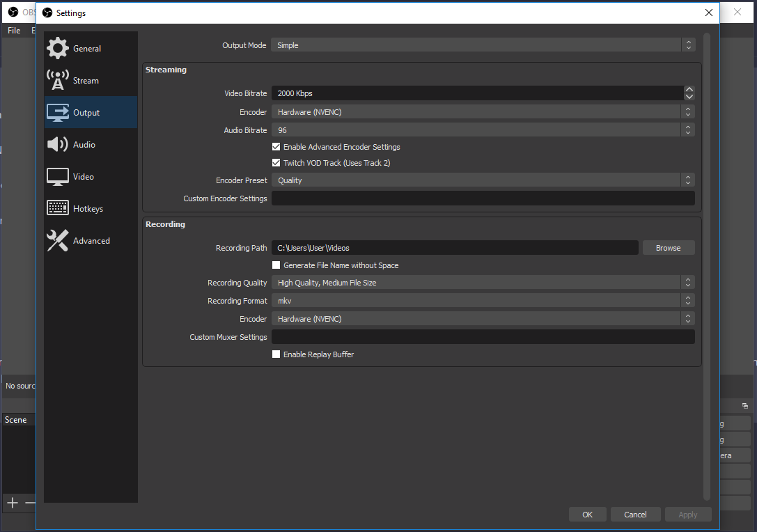Open File menu in OBS main window
The image size is (757, 532).
pyautogui.click(x=14, y=31)
